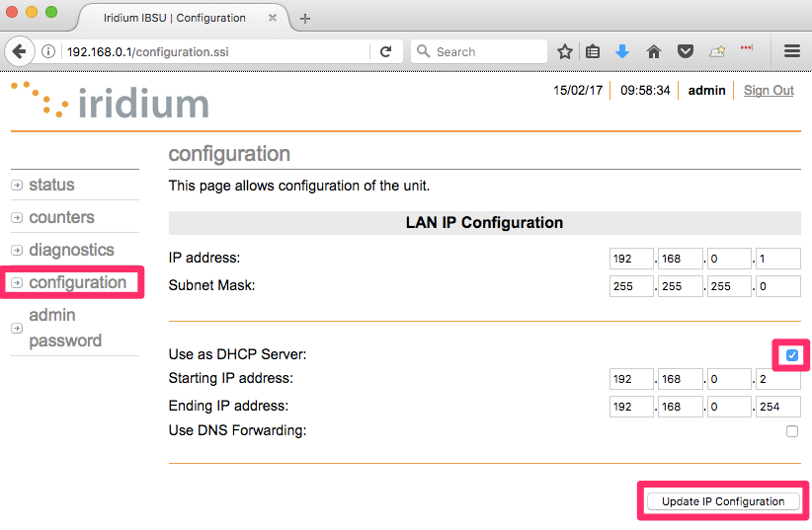The width and height of the screenshot is (812, 530).
Task: Open the counters page in sidebar
Action: tap(61, 217)
